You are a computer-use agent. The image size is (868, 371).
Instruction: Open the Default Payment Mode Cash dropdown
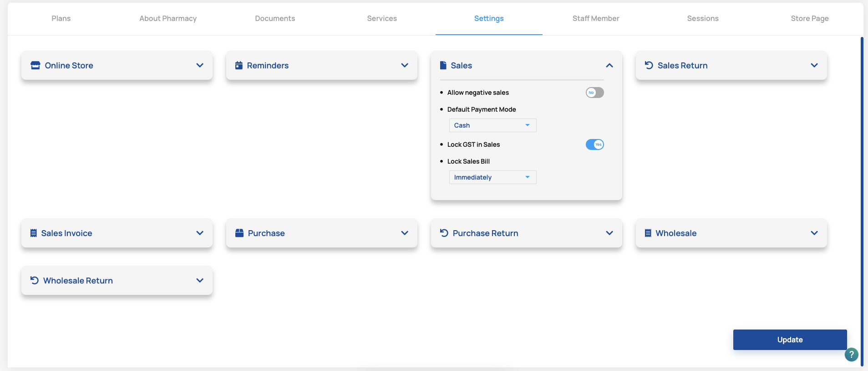tap(492, 125)
